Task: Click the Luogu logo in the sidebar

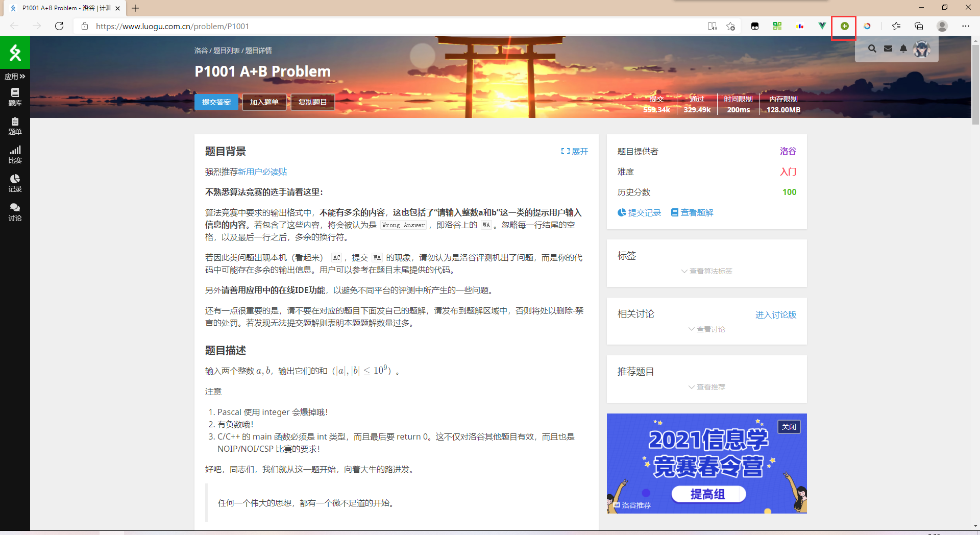Action: click(15, 52)
